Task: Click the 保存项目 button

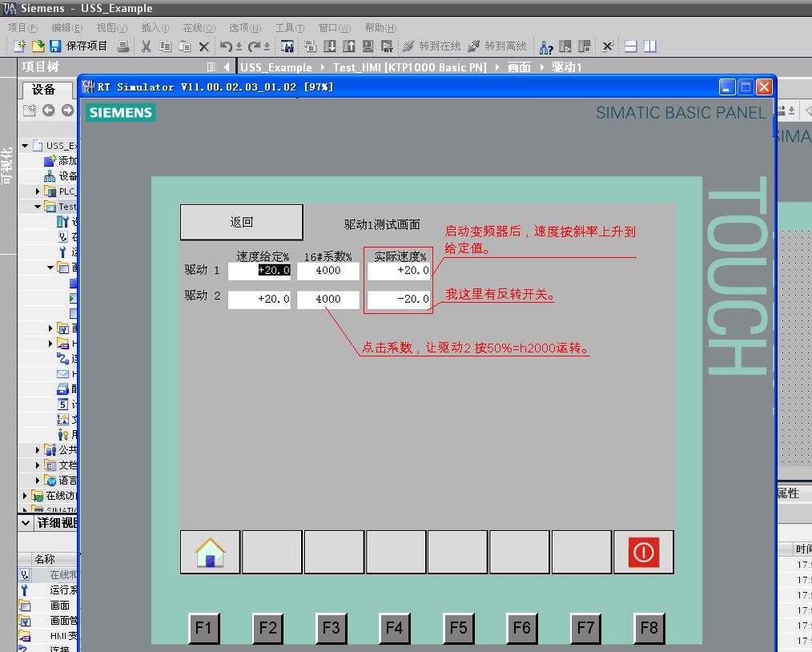Action: (78, 46)
